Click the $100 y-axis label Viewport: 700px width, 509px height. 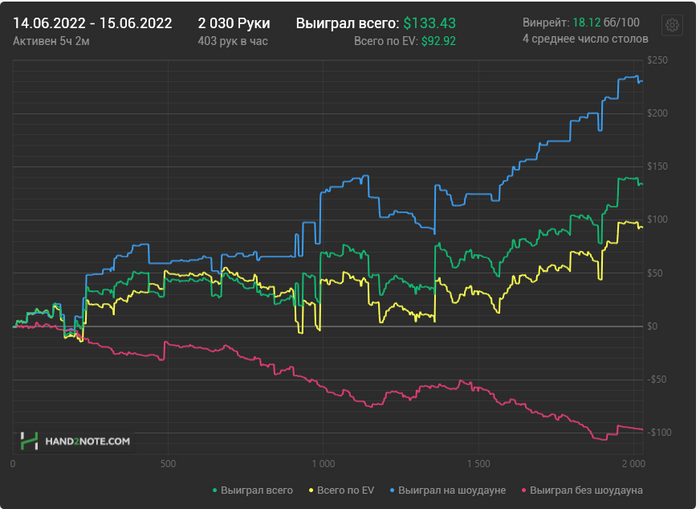click(x=658, y=220)
